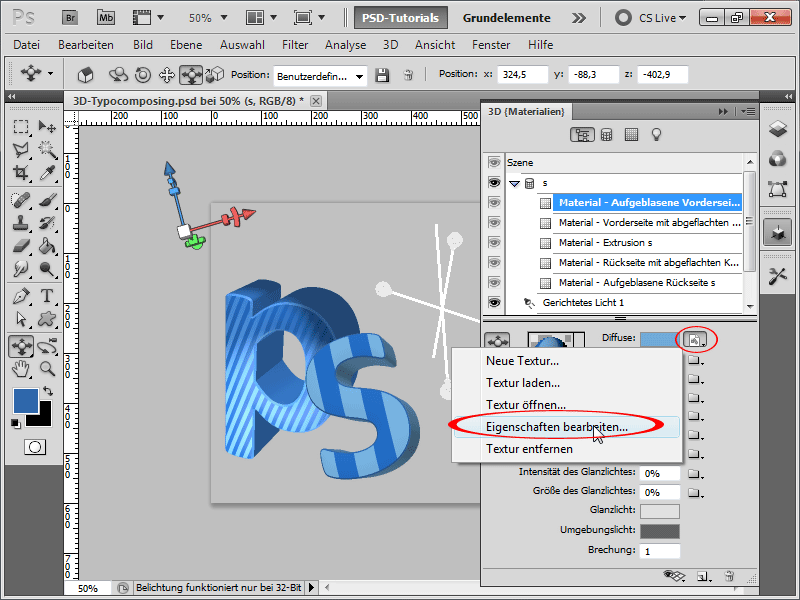Select the Lasso tool

pyautogui.click(x=21, y=149)
